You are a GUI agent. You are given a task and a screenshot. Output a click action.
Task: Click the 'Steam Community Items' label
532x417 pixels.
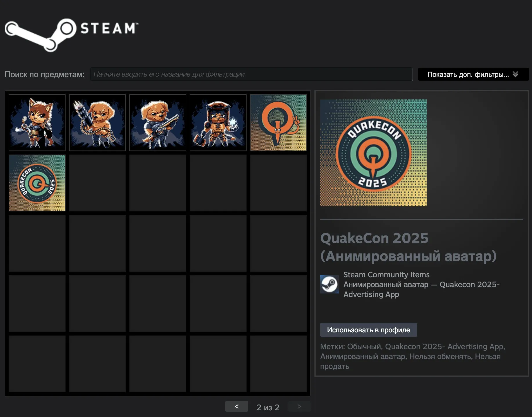click(x=386, y=275)
